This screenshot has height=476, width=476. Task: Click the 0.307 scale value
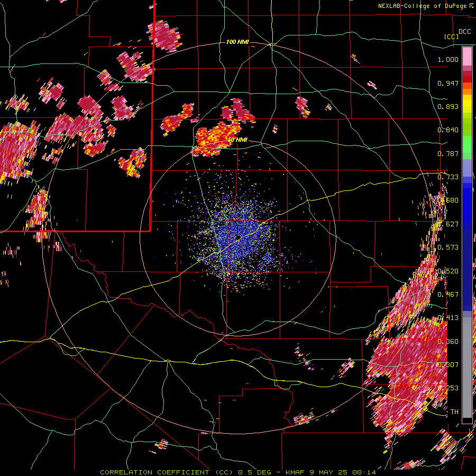coord(448,365)
